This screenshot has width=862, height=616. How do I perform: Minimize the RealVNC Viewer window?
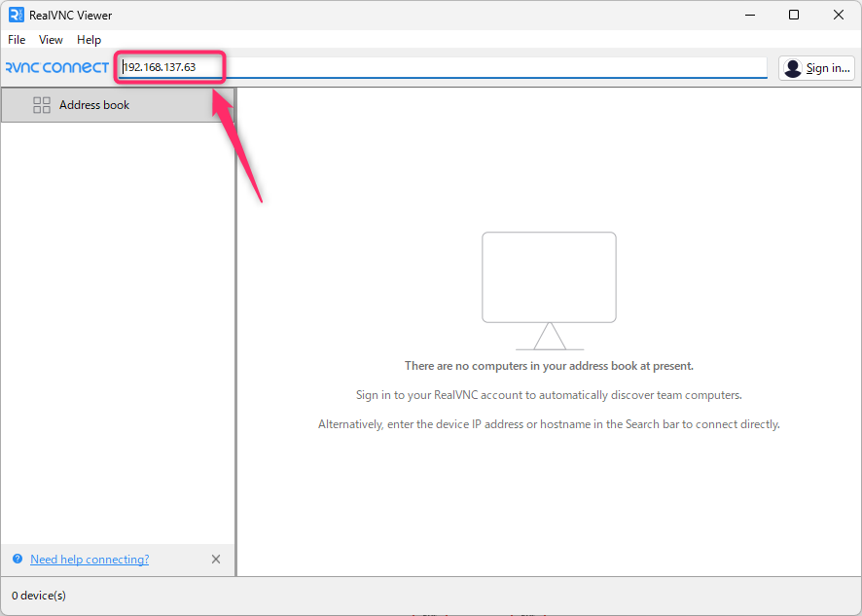[x=749, y=15]
